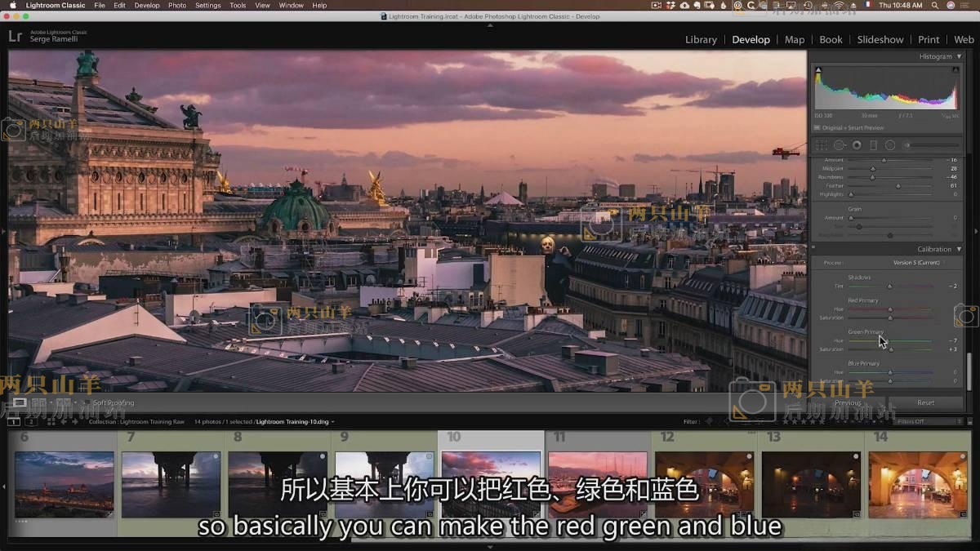Toggle shadow clipping indicator in histogram

pyautogui.click(x=818, y=70)
